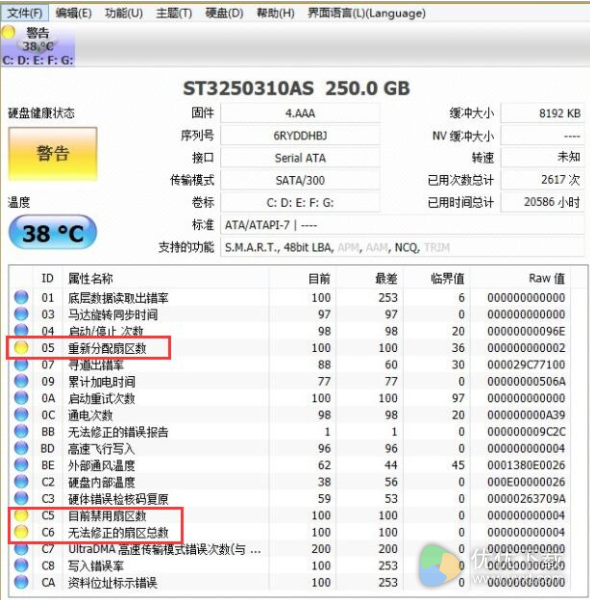590x600 pixels.
Task: Click the blue status icon for row 09
Action: point(21,381)
